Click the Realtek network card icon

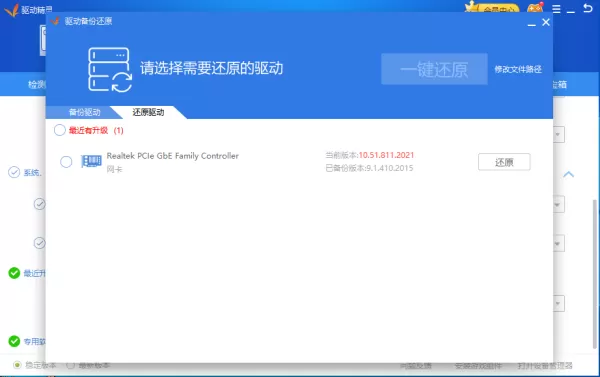[91, 161]
